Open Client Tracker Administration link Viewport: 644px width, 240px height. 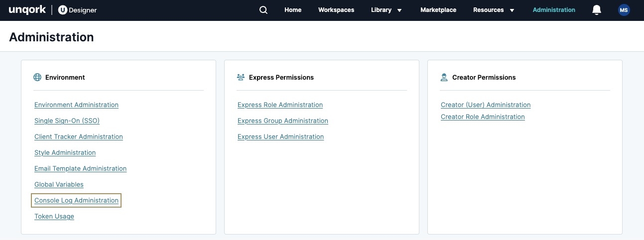(79, 137)
